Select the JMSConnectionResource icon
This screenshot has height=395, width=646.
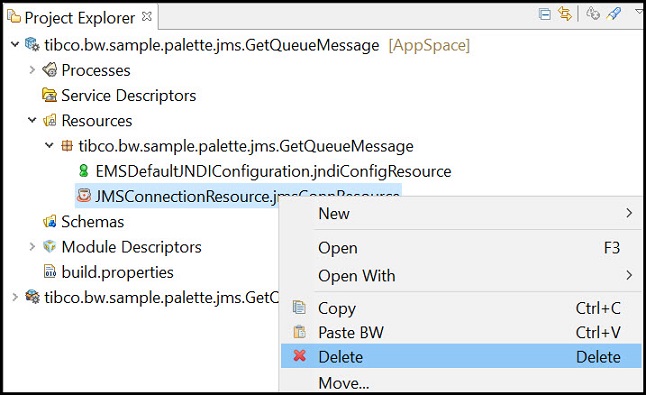(x=84, y=195)
